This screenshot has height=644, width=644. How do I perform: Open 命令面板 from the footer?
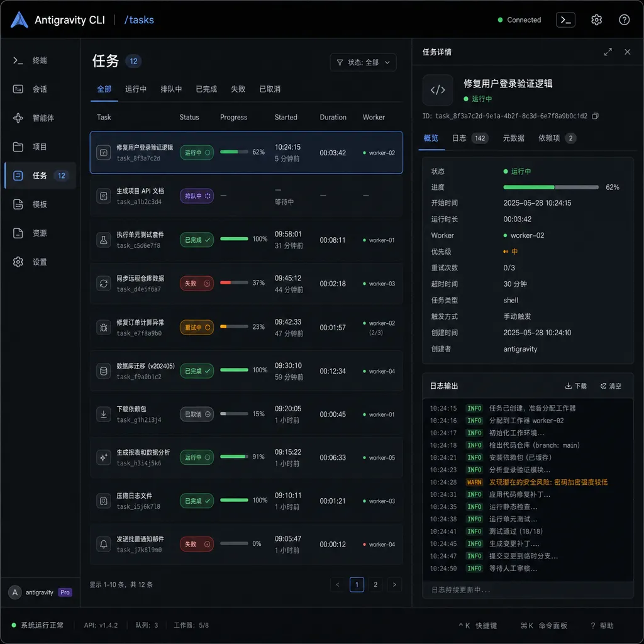(x=544, y=626)
